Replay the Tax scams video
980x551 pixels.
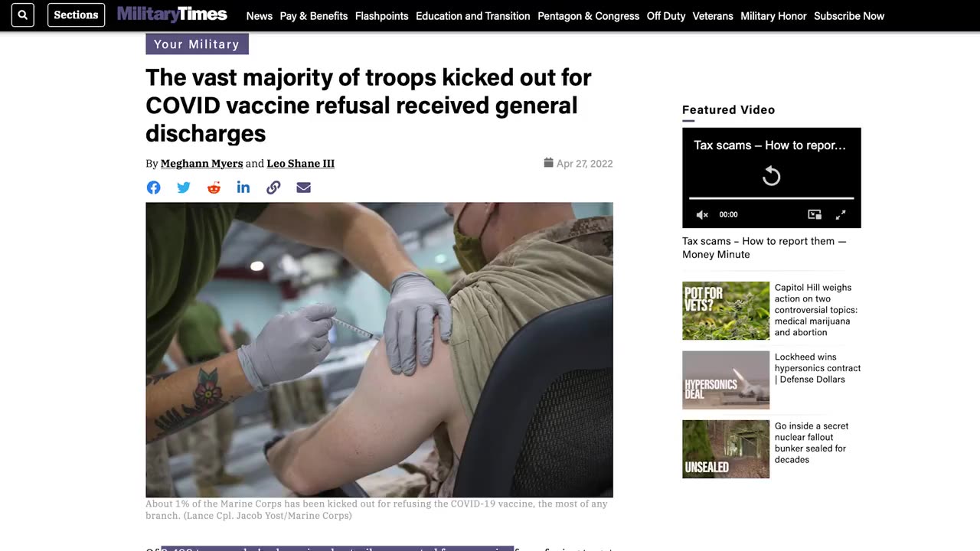point(772,177)
